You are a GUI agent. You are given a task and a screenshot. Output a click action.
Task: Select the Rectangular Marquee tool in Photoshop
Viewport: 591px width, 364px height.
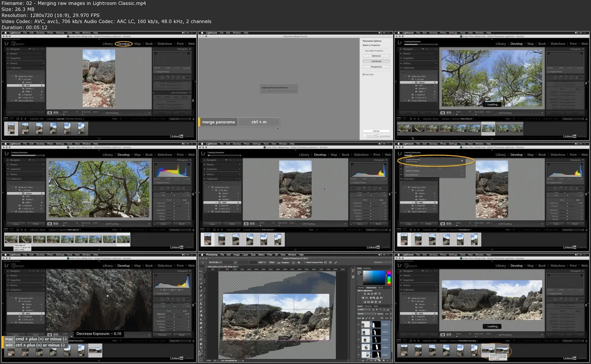pyautogui.click(x=201, y=275)
